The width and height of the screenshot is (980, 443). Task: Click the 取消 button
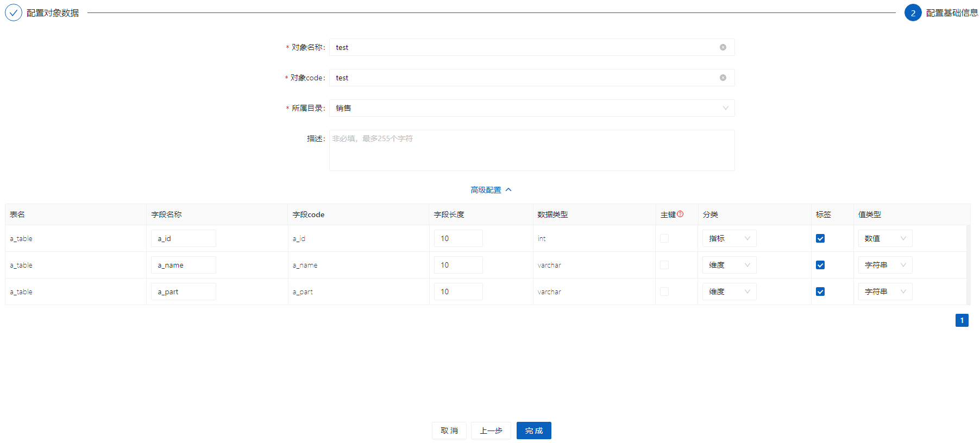pyautogui.click(x=449, y=431)
